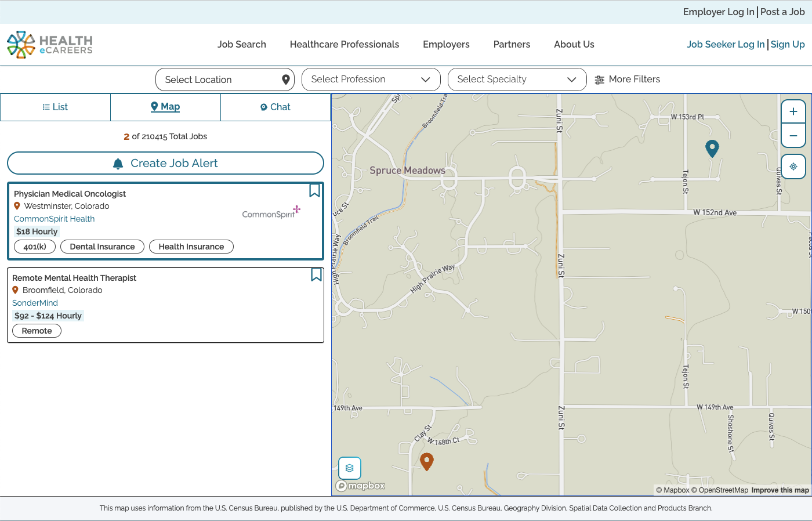Viewport: 812px width, 521px height.
Task: Click Improve this map link
Action: [x=780, y=490]
